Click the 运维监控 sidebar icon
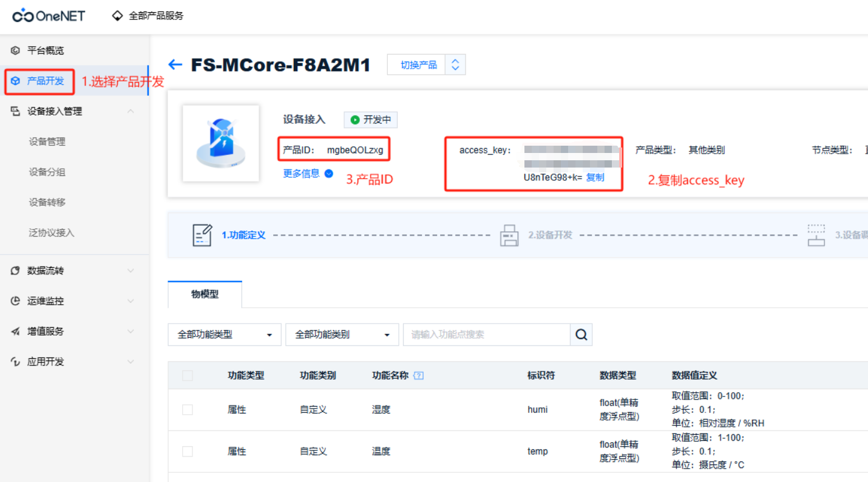 point(15,301)
